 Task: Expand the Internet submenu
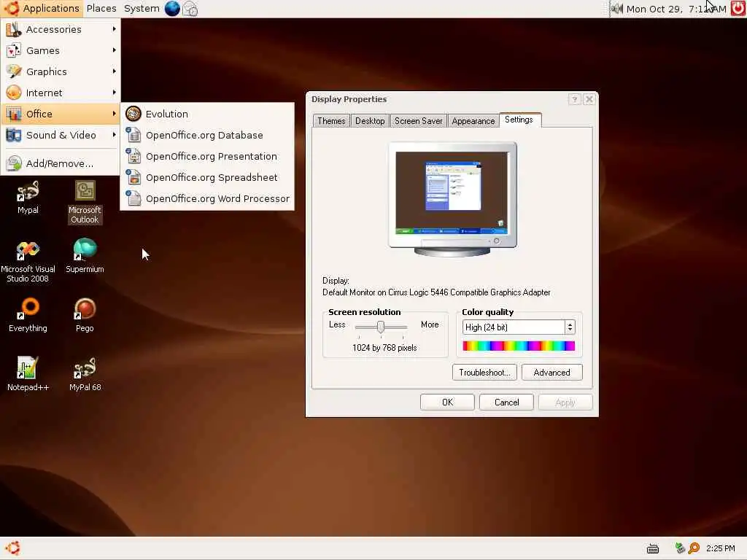pos(61,93)
